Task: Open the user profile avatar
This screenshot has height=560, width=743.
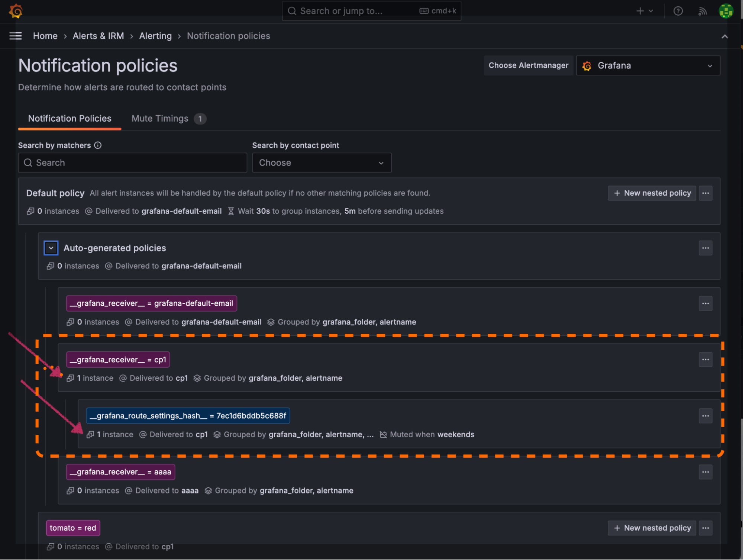Action: tap(726, 11)
